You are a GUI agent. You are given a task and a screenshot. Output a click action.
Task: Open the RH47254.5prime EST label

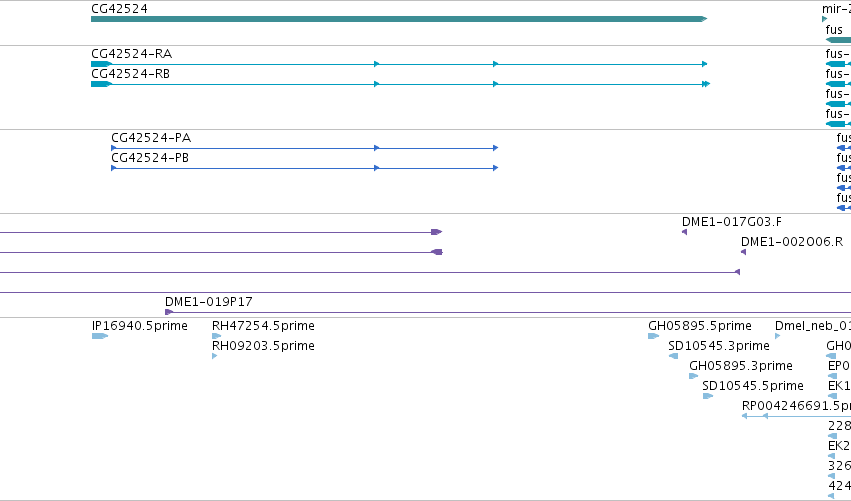pos(263,326)
